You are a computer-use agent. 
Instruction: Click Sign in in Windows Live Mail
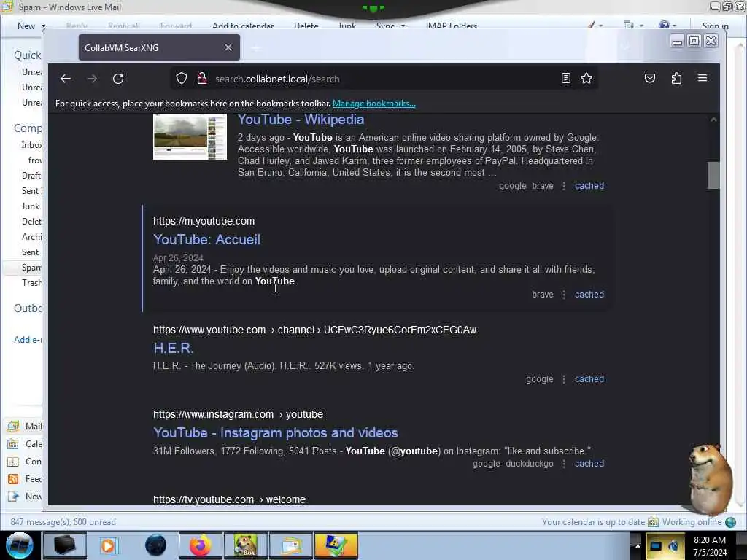click(x=715, y=26)
